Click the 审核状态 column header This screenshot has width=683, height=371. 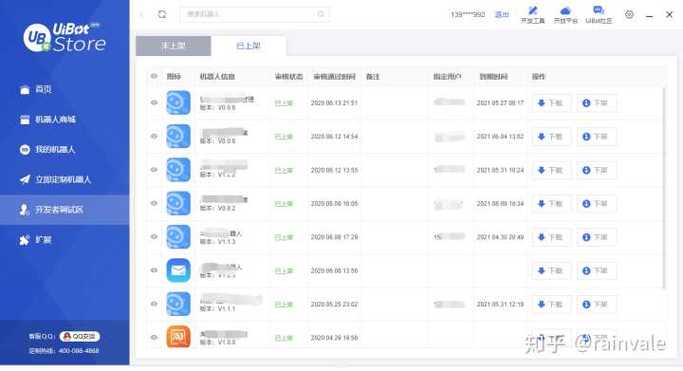coord(289,77)
